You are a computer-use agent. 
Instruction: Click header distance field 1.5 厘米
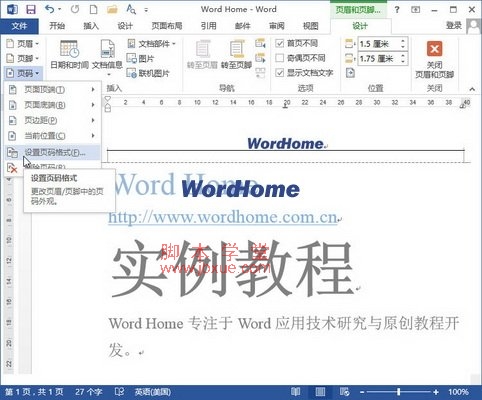coord(378,44)
